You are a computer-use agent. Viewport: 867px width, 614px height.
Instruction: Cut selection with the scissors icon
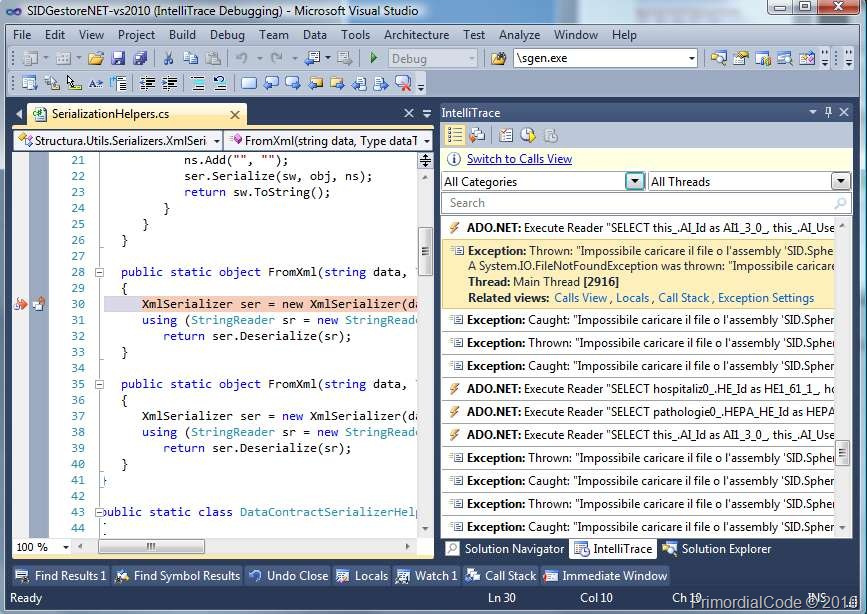point(169,58)
